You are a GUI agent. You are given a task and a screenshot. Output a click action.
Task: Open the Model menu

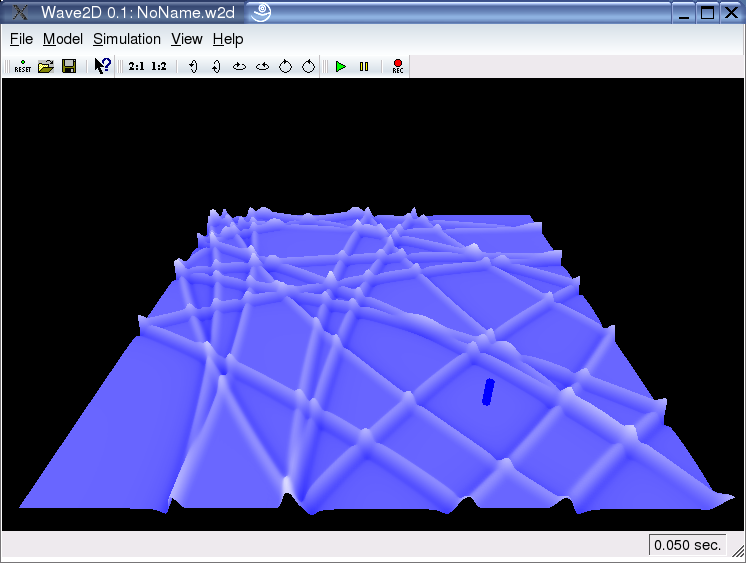[63, 39]
